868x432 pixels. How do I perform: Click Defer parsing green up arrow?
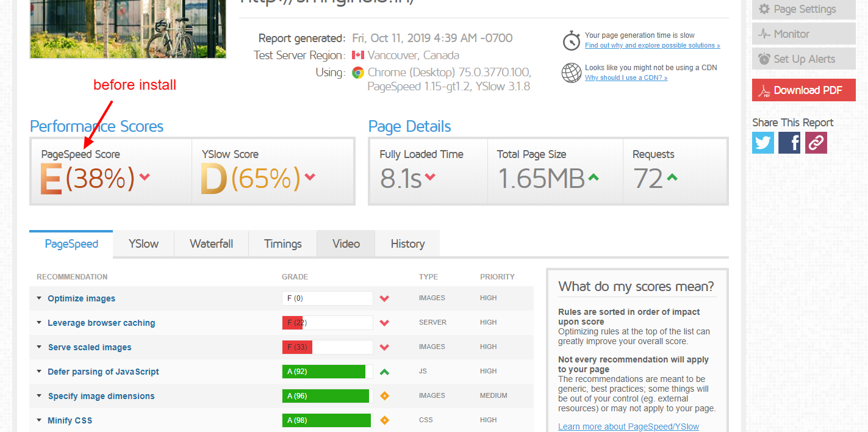[x=384, y=372]
